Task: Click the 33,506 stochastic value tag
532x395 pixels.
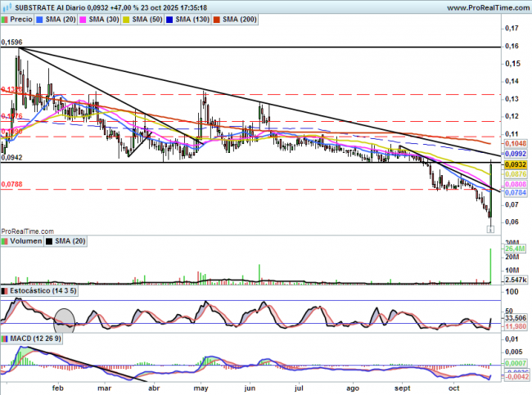Action: point(513,318)
